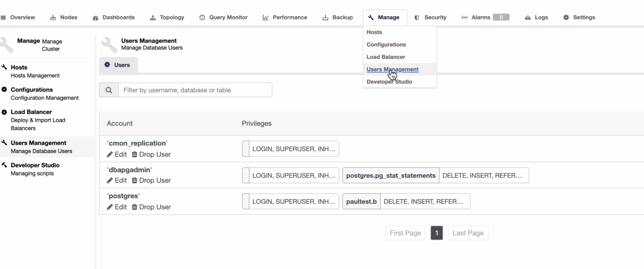Select the Users sub-tab
Viewport: 644px width, 269px height.
118,65
